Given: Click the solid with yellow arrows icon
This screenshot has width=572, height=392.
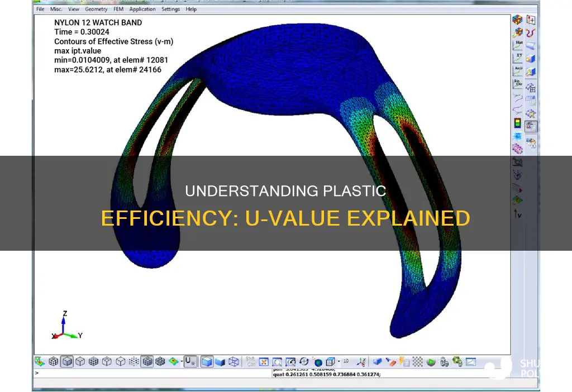Looking at the screenshot, I should click(x=531, y=72).
